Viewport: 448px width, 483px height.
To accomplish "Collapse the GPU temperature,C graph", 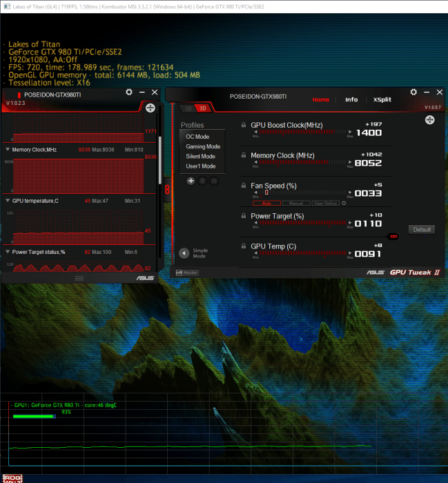I will pos(8,201).
